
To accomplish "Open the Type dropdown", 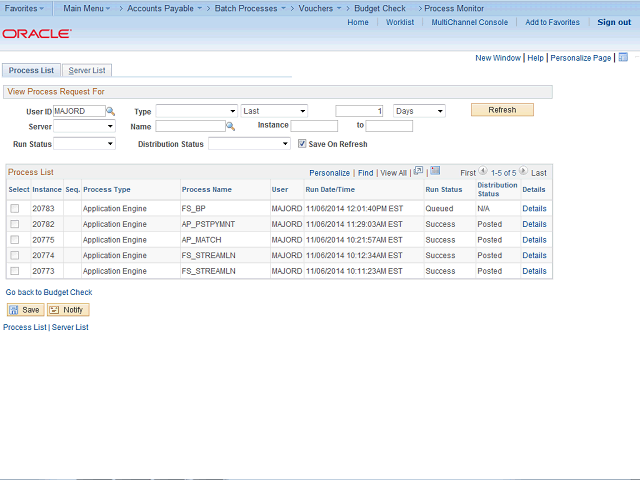I will pyautogui.click(x=196, y=111).
